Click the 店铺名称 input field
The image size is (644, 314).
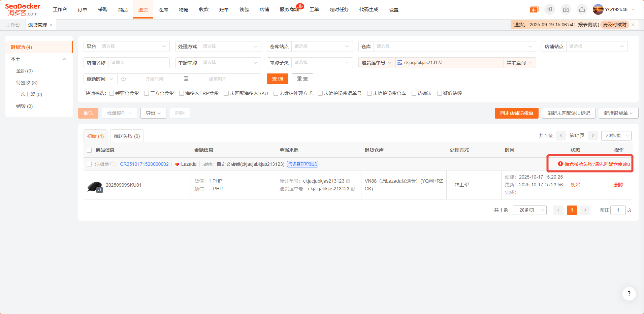click(138, 63)
